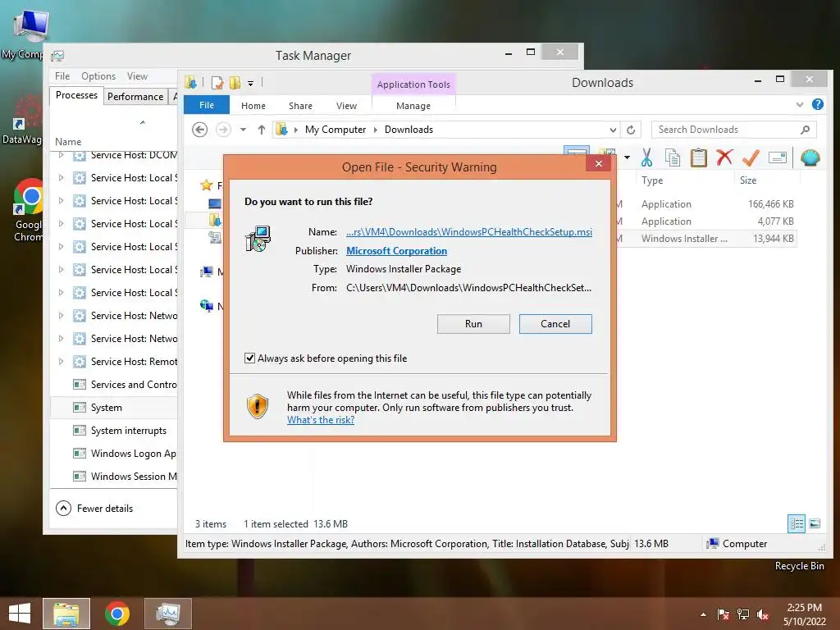The height and width of the screenshot is (630, 840).
Task: Switch to Task Manager on the taskbar
Action: pyautogui.click(x=168, y=614)
